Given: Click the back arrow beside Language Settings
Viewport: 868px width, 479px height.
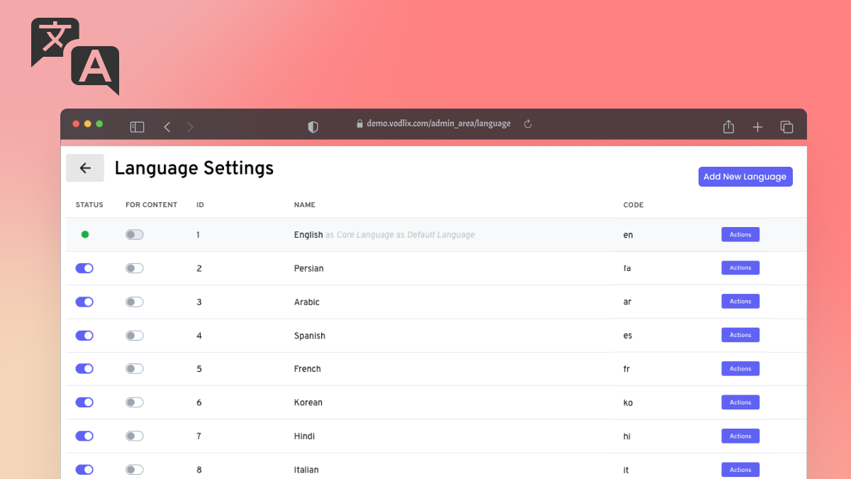Looking at the screenshot, I should click(x=85, y=168).
